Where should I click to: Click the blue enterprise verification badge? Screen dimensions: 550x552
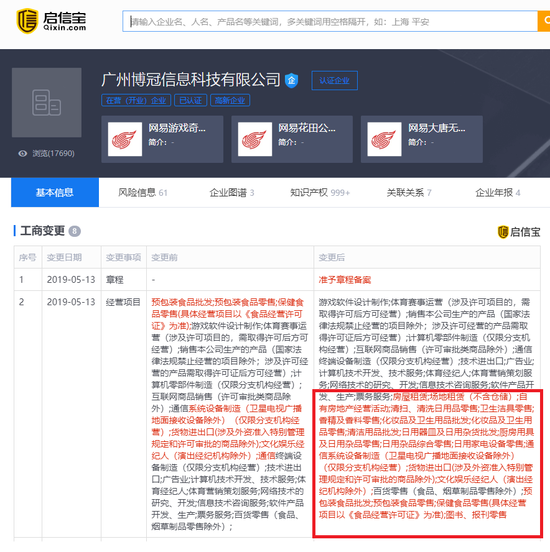(x=292, y=81)
